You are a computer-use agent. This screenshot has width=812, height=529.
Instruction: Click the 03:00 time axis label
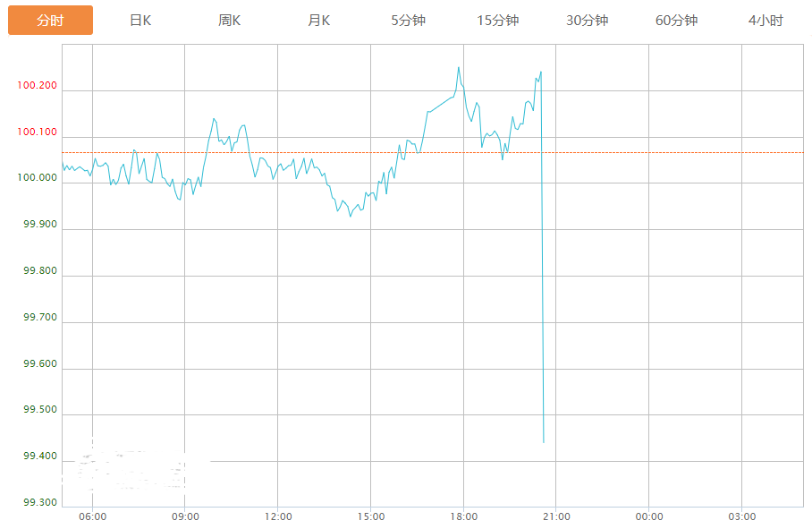741,516
